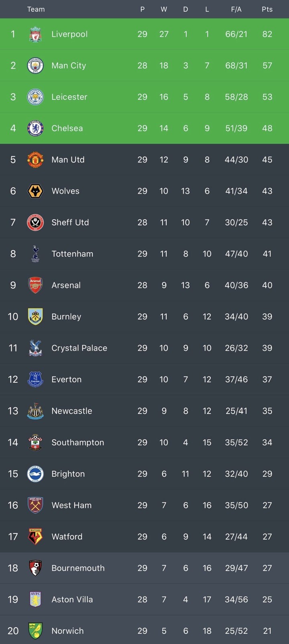Open the Man Utd team name
289x644 pixels.
click(x=68, y=160)
